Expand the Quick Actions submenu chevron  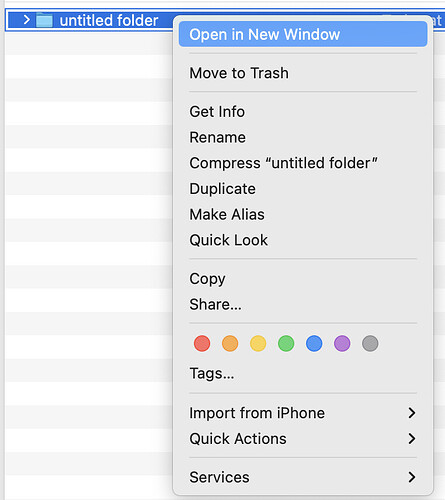[412, 439]
